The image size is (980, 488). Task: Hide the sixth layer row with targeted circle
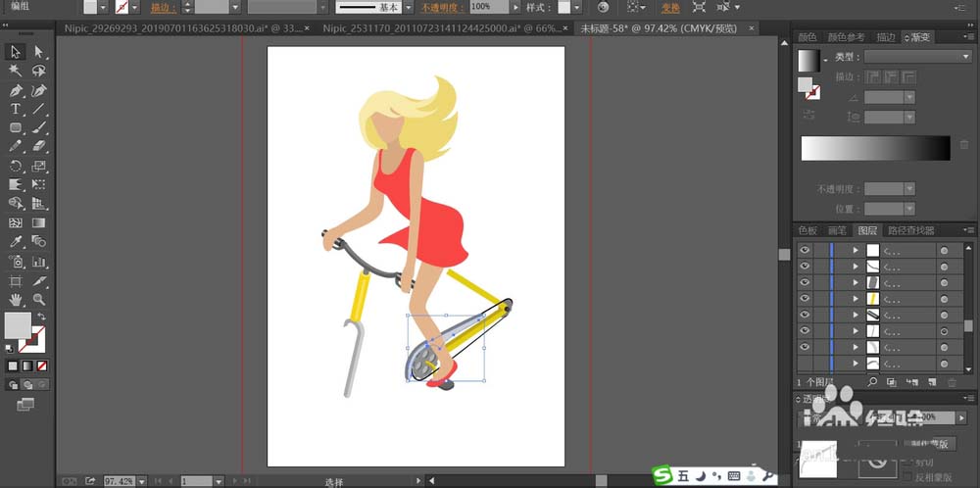click(805, 330)
